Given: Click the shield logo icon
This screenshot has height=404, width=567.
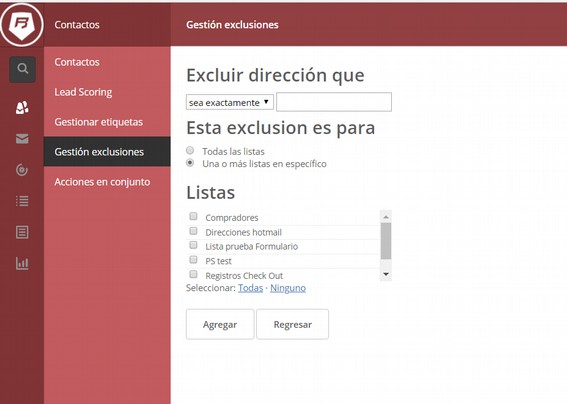Looking at the screenshot, I should [22, 25].
